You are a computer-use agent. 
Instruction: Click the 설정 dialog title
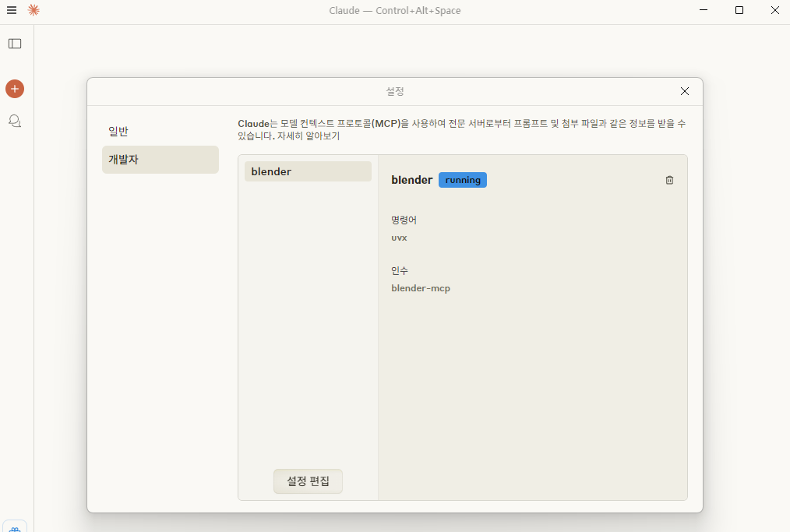[x=395, y=91]
